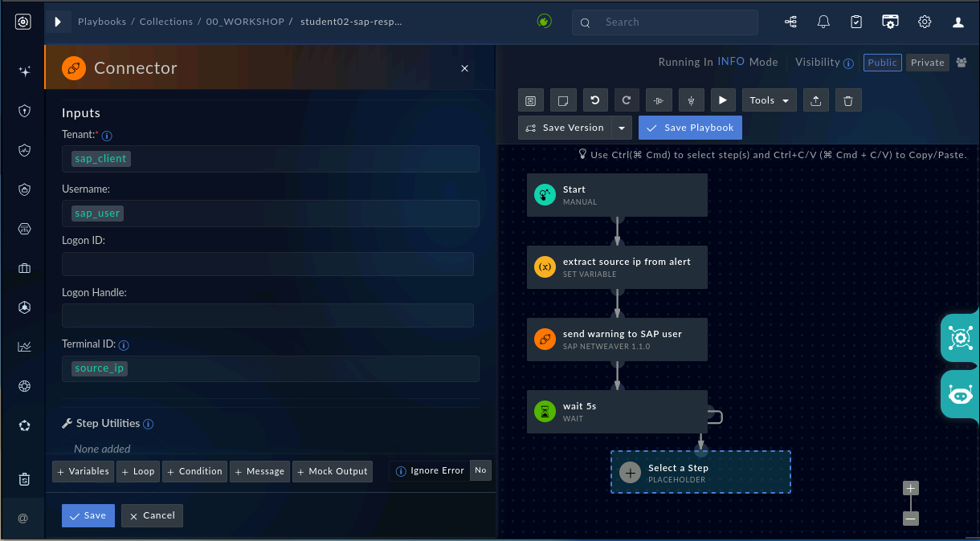Open the recycle-arrows automation icon in the sidebar
The width and height of the screenshot is (980, 541).
tap(25, 425)
